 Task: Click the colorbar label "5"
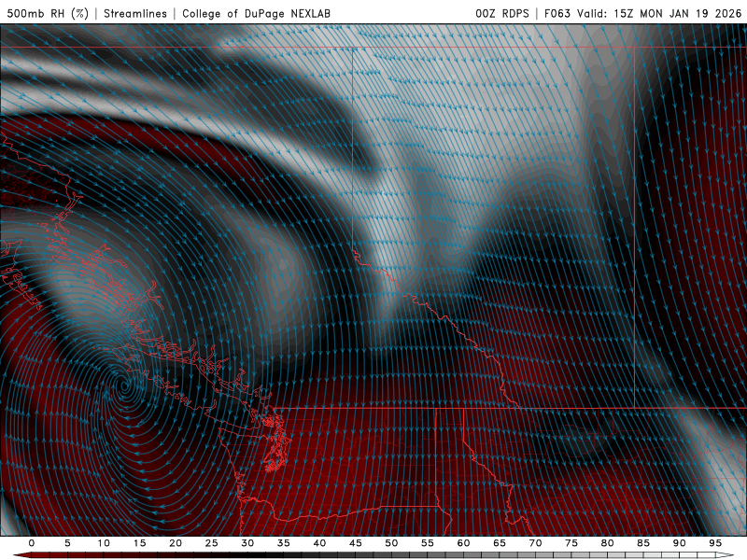pyautogui.click(x=67, y=543)
